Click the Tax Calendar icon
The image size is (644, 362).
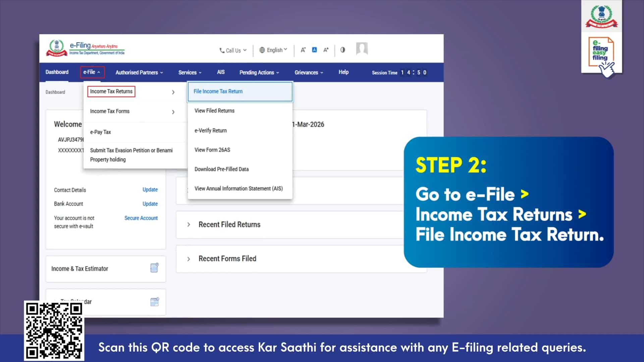coord(155,302)
